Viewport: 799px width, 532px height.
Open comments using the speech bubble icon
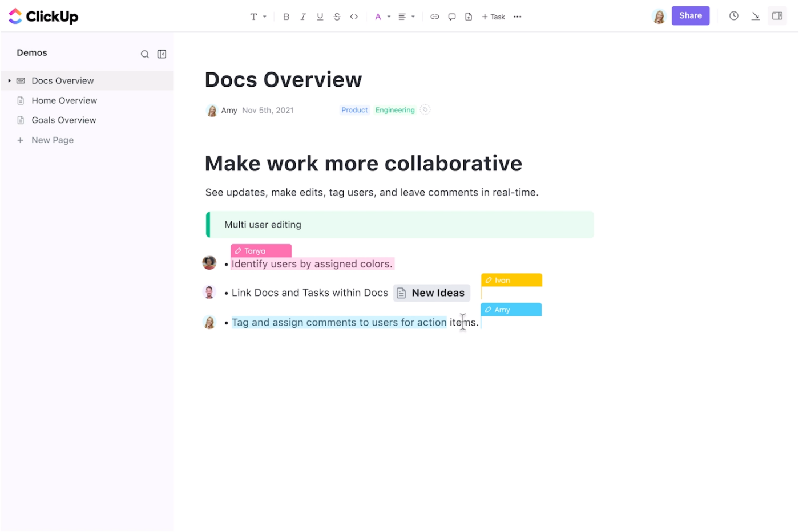(452, 17)
